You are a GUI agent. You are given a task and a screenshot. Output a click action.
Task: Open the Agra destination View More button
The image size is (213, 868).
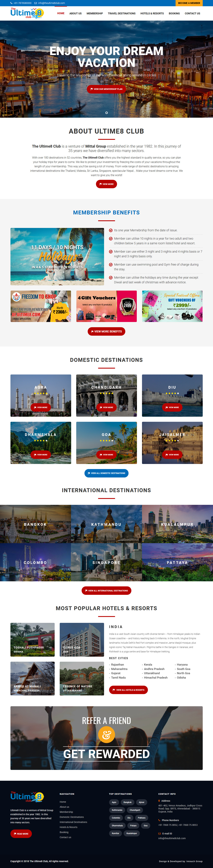[41, 407]
